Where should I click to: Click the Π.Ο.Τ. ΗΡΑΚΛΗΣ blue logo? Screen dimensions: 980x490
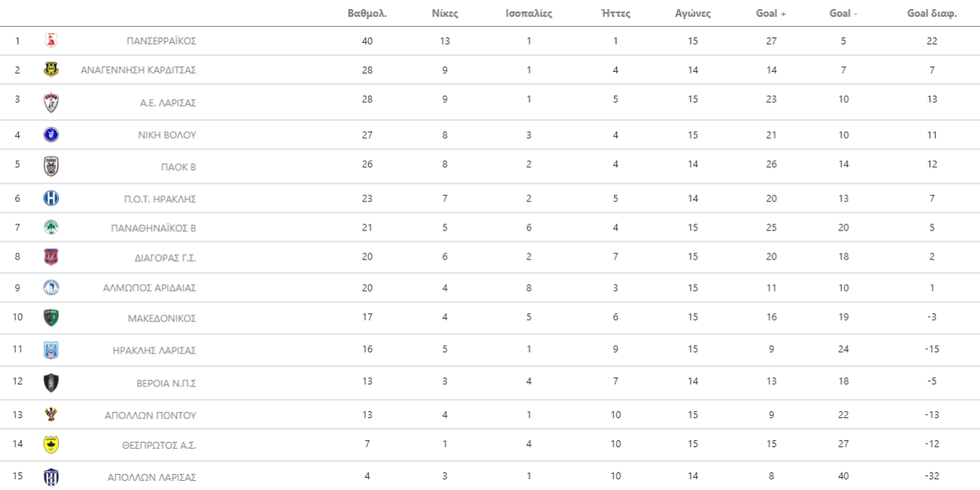pos(51,198)
